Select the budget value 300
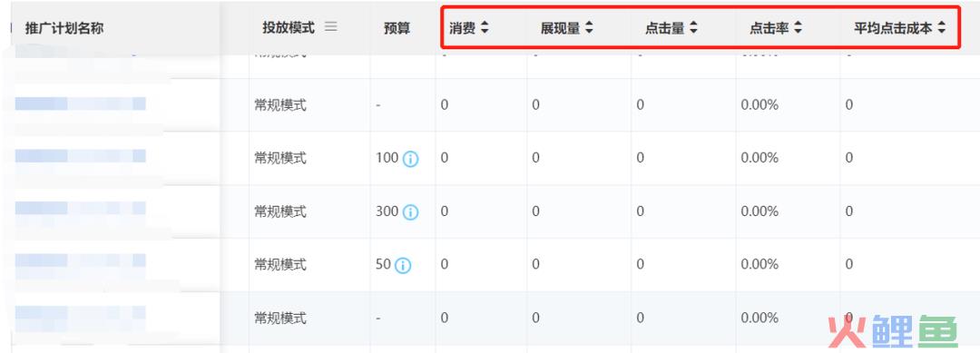This screenshot has width=980, height=353. click(387, 211)
